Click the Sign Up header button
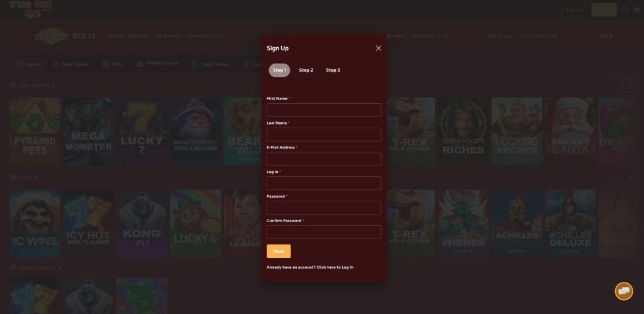Image resolution: width=644 pixels, height=314 pixels. click(x=574, y=10)
